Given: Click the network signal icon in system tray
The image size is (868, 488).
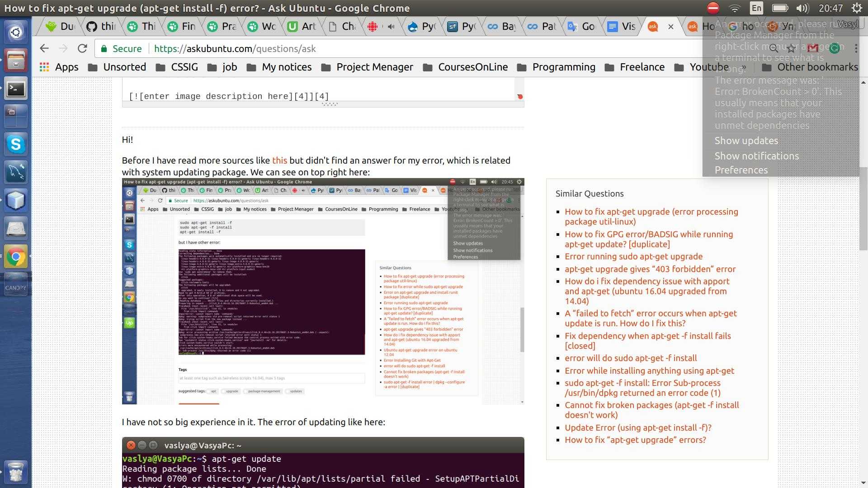Looking at the screenshot, I should pos(734,7).
